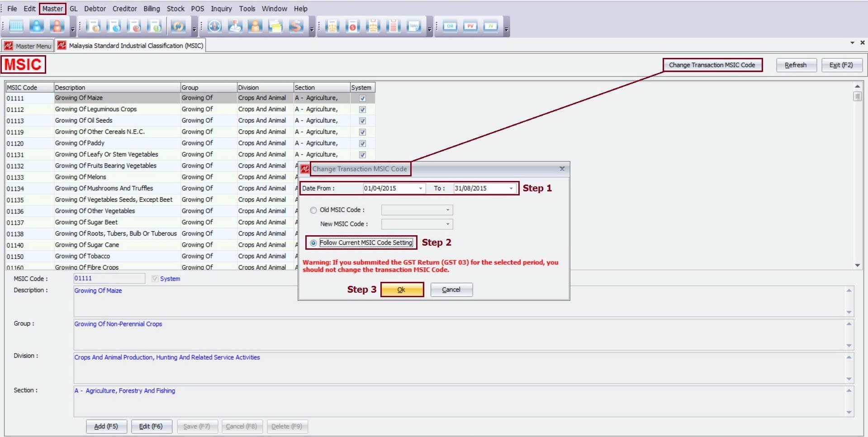Viewport: 868px width, 437px height.
Task: Click the MSIC Code input field
Action: 109,278
